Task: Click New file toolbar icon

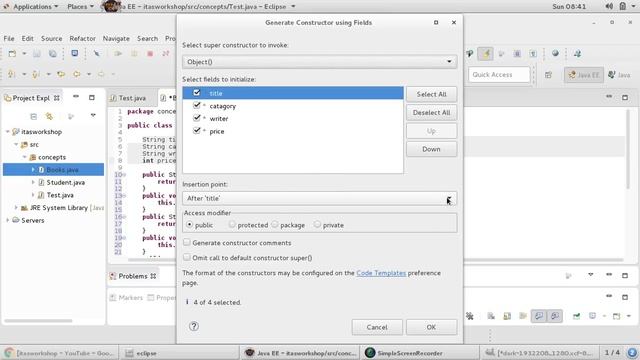Action: [12, 53]
